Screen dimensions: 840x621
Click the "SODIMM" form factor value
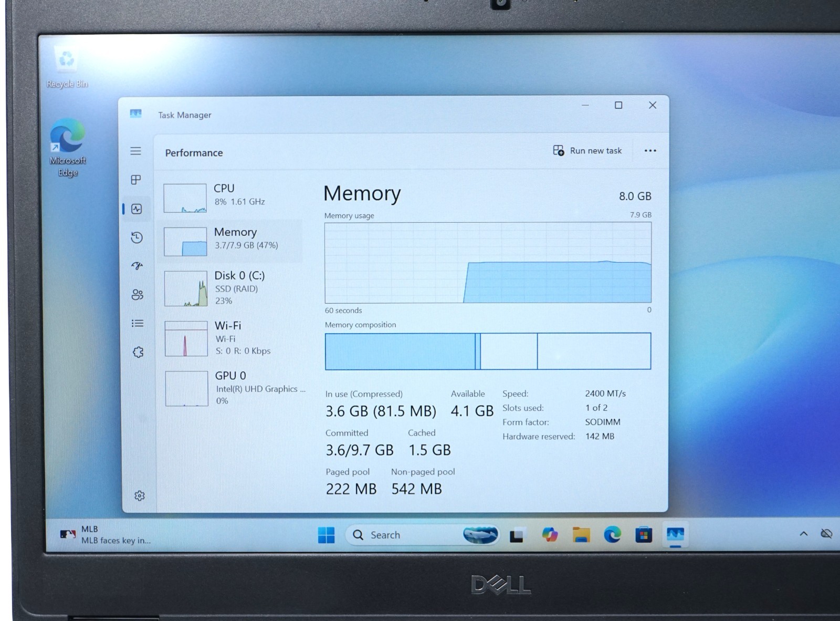click(x=603, y=422)
